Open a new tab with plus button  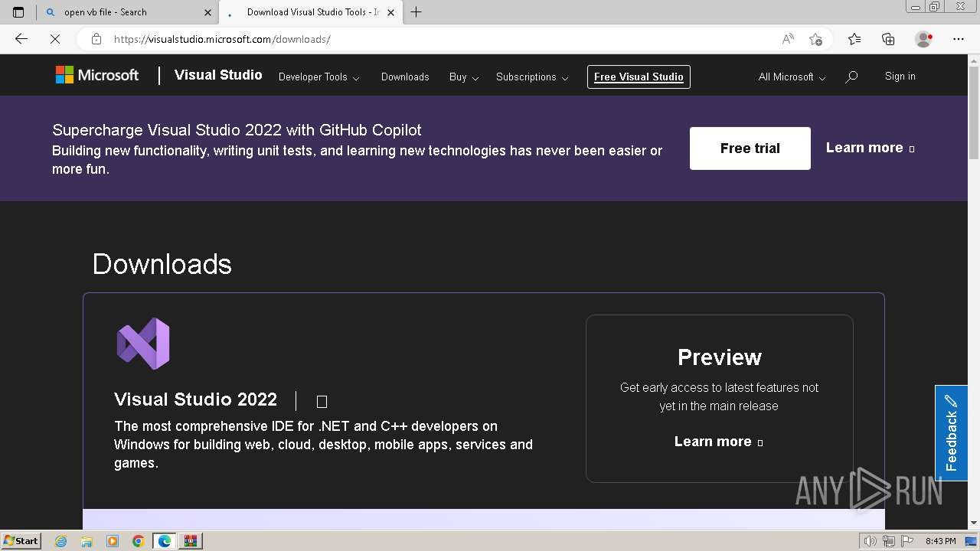[x=416, y=12]
